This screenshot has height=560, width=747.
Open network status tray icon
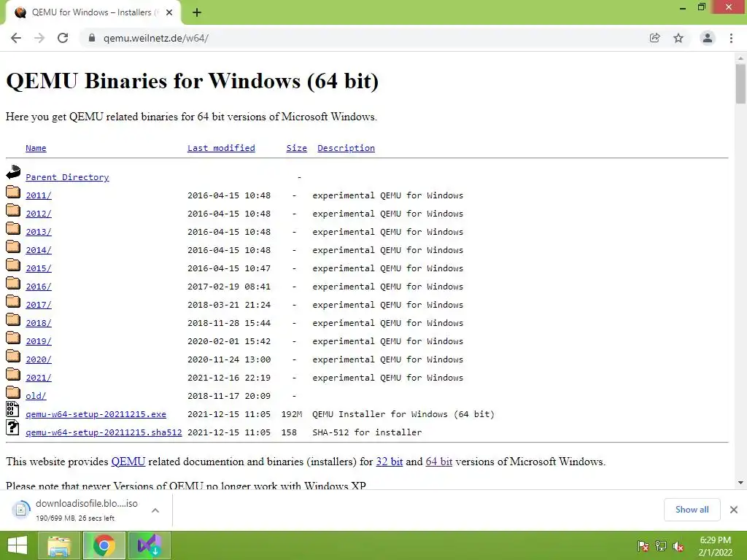[x=661, y=545]
